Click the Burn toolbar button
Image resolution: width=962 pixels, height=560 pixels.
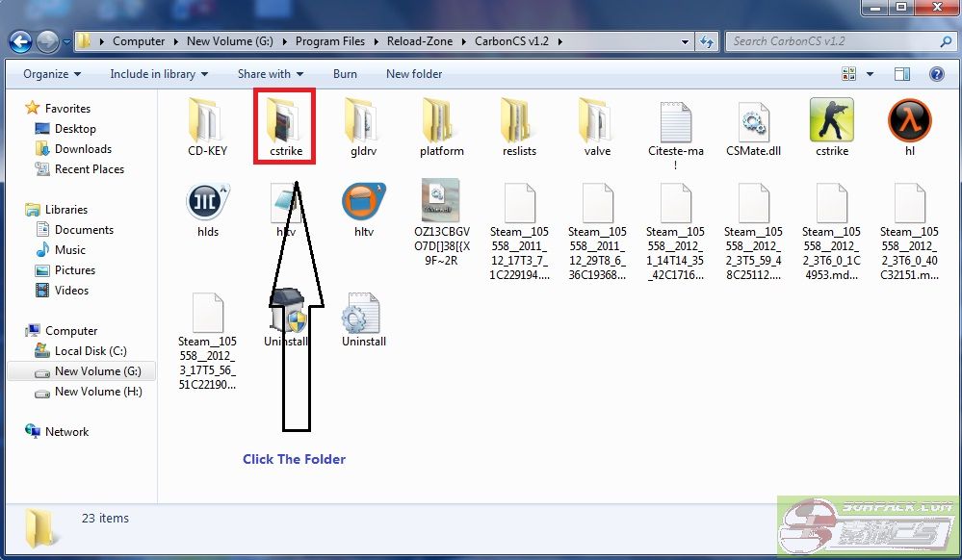click(x=345, y=74)
